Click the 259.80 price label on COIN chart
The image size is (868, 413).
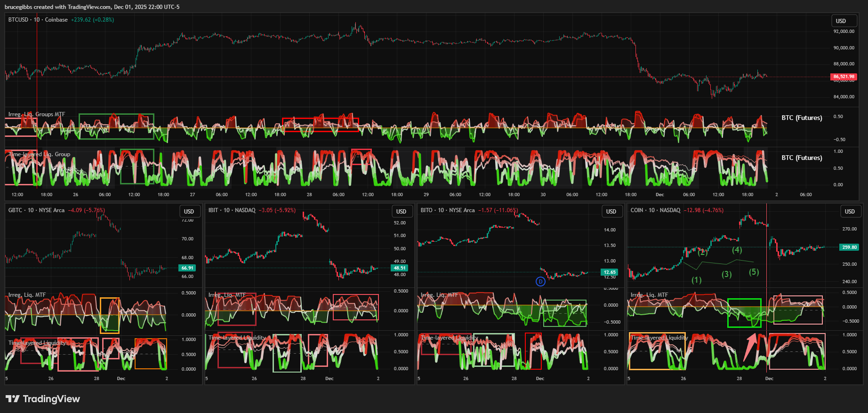click(x=849, y=247)
